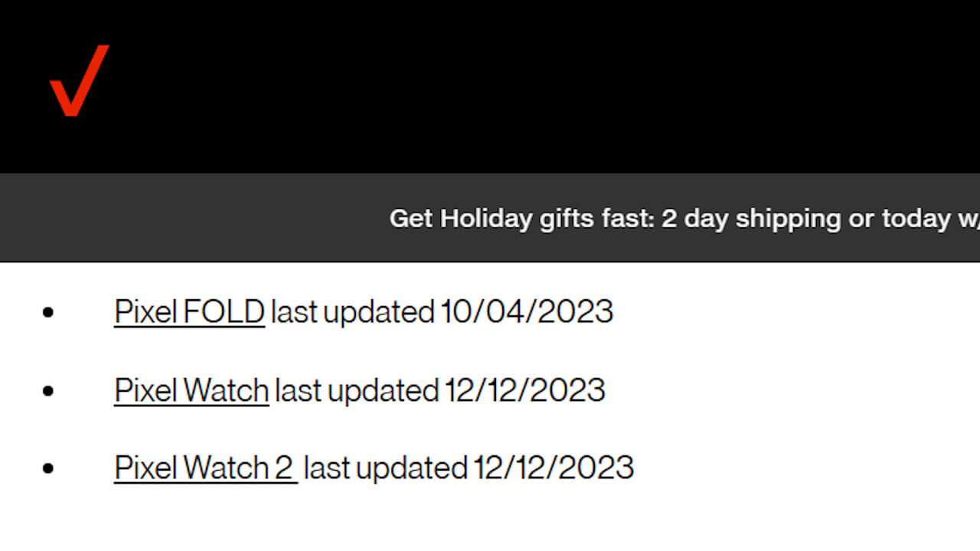The image size is (980, 551).
Task: Click the Get Holiday gifts fast banner
Action: pos(683,219)
